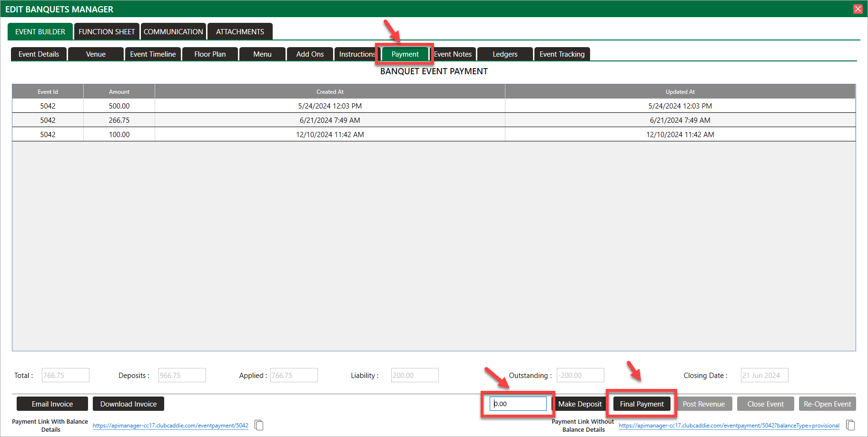Show the Event Tracking sub-tab
The image size is (868, 437).
pyautogui.click(x=562, y=54)
